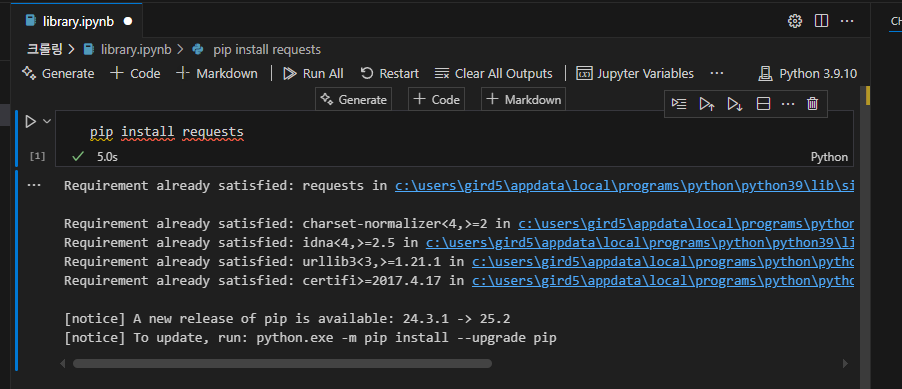Delete the cell with the trash icon
Screen dimensions: 902x389
[812, 104]
